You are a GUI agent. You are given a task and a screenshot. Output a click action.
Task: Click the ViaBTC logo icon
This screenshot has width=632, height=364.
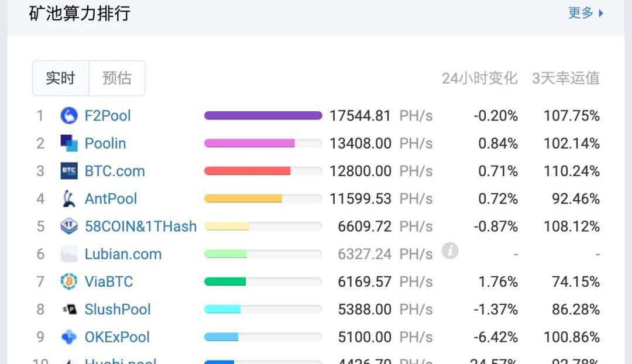(x=69, y=282)
